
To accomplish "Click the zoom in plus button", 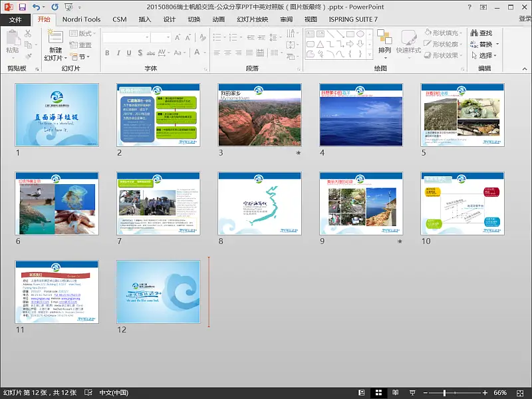I will click(x=485, y=392).
